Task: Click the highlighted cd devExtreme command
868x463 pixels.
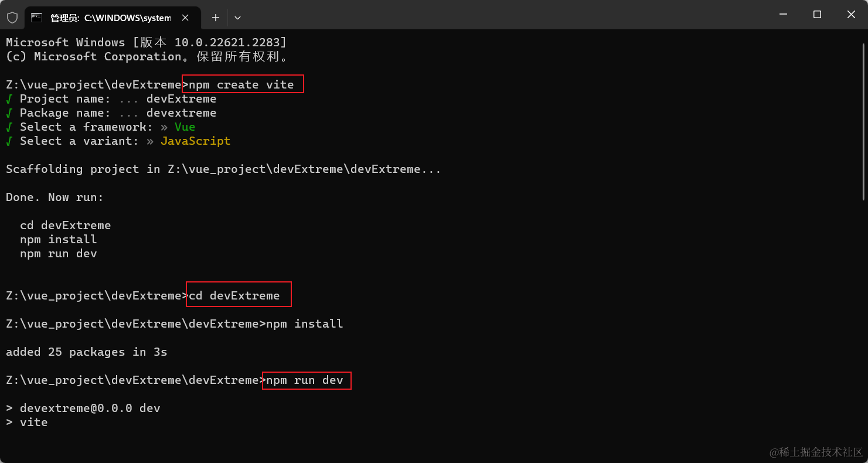Action: (239, 295)
